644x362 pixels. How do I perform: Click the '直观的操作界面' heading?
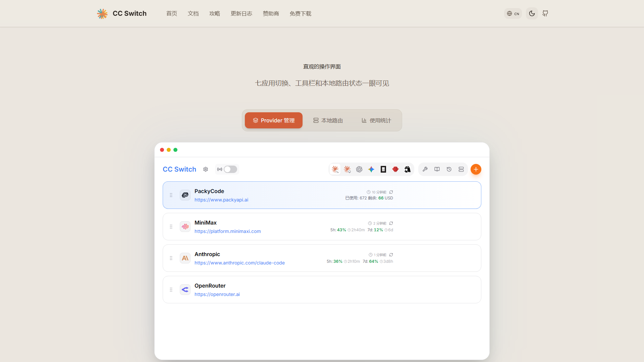coord(322,67)
